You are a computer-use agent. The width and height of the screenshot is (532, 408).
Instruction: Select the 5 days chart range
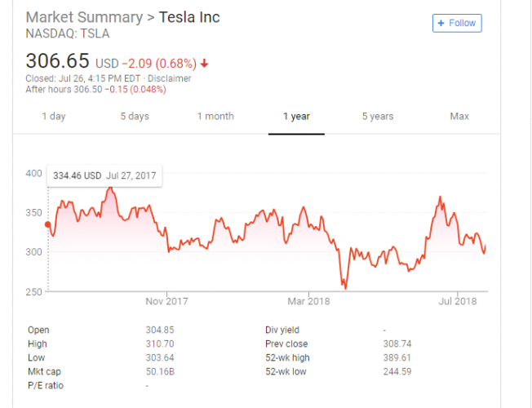pyautogui.click(x=135, y=117)
